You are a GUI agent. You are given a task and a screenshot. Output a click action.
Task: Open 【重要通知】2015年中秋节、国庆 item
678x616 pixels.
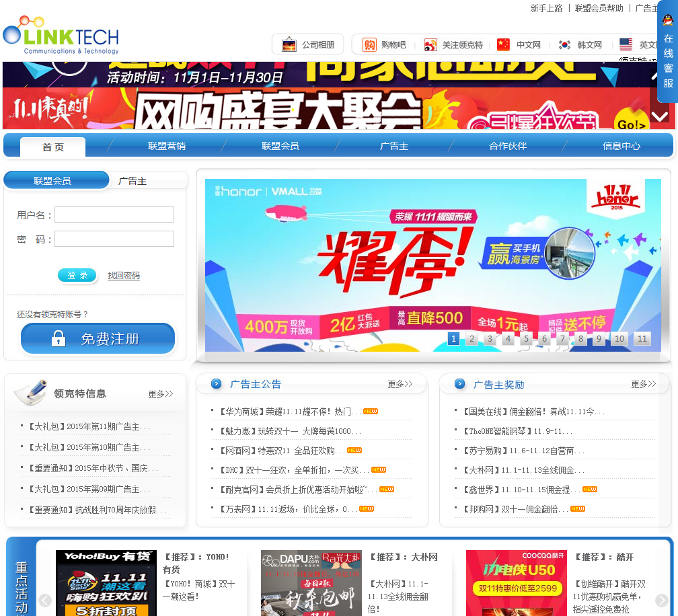[x=93, y=468]
